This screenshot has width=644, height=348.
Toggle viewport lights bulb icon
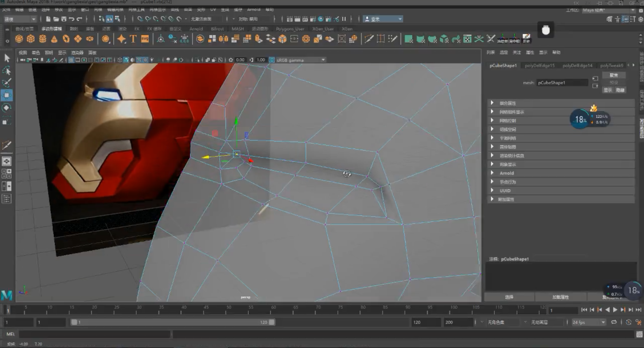coord(152,60)
